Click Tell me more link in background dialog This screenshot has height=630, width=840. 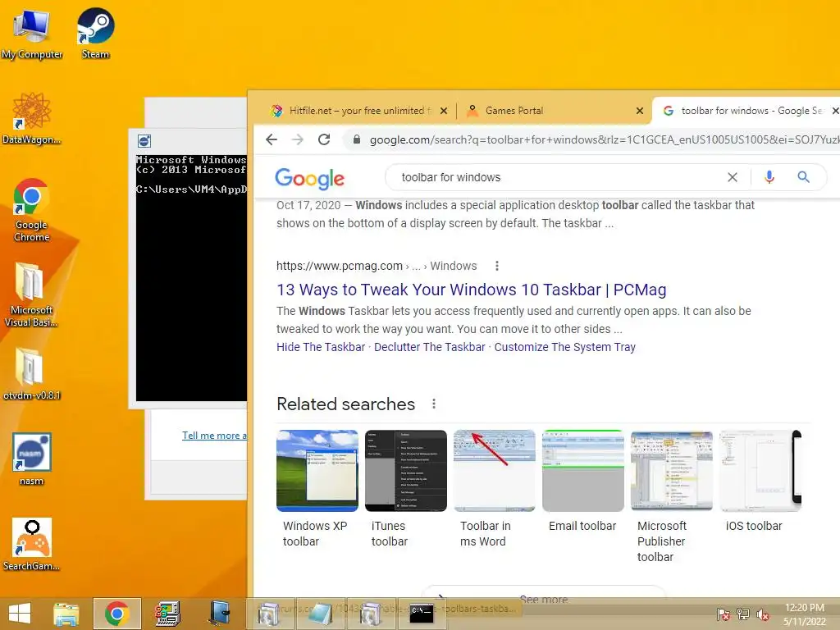(214, 436)
